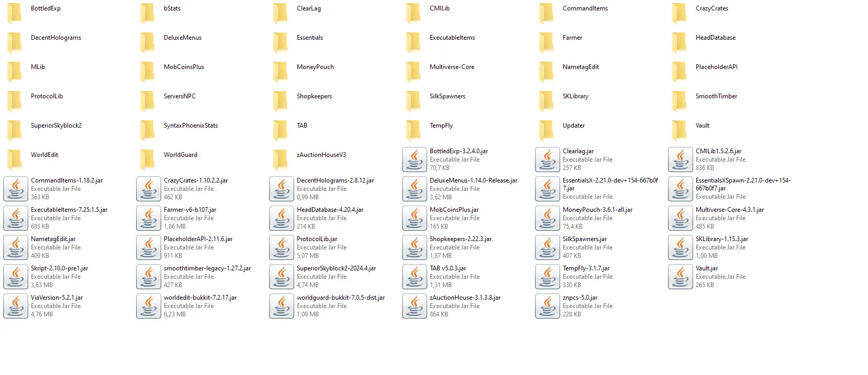This screenshot has height=375, width=868.
Task: Click EssentialsXSpawn-2.21.0-dev+154-667b0f7.jar file name
Action: [x=743, y=184]
